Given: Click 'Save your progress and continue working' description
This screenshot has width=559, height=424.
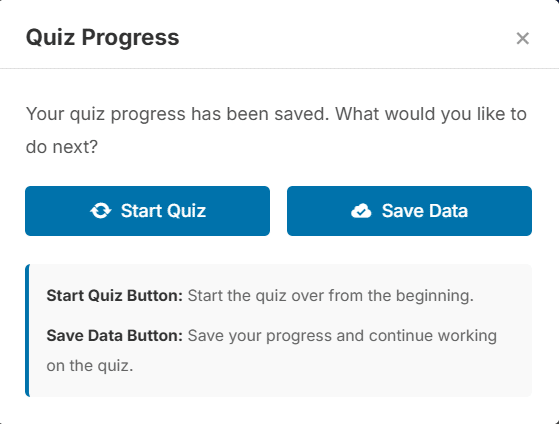Looking at the screenshot, I should (x=342, y=336).
